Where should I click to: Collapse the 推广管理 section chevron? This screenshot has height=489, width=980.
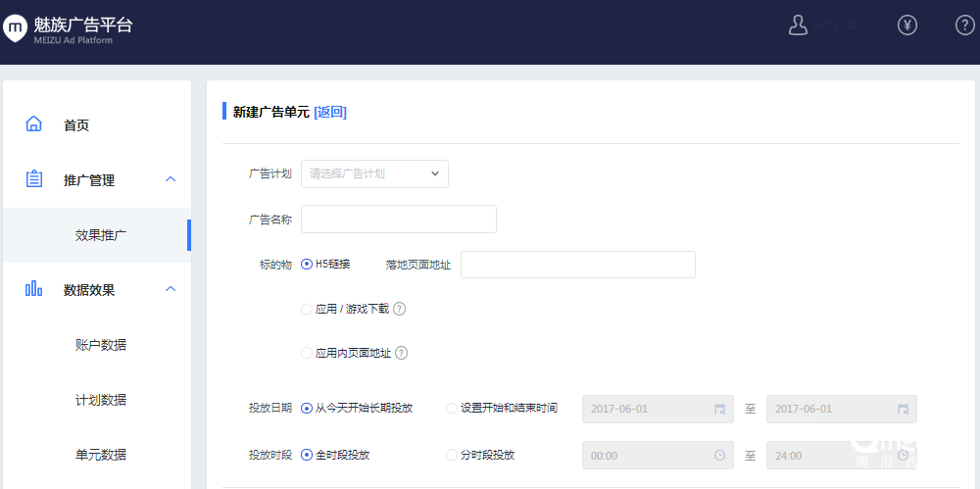(x=171, y=179)
